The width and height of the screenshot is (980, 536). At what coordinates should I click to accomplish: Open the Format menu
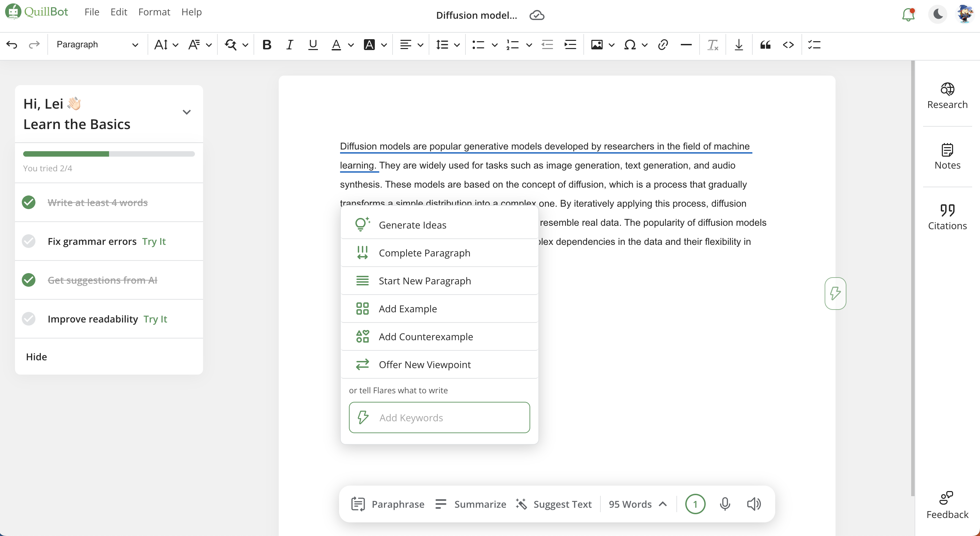154,12
